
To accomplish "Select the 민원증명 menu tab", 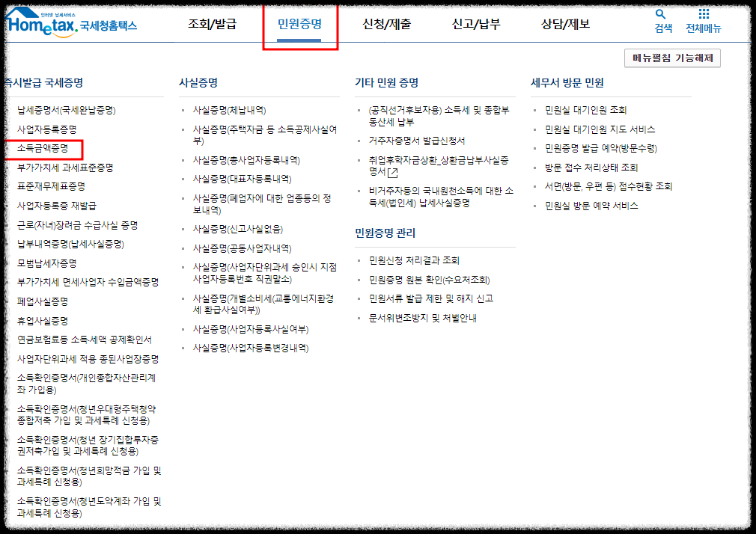I will (299, 24).
